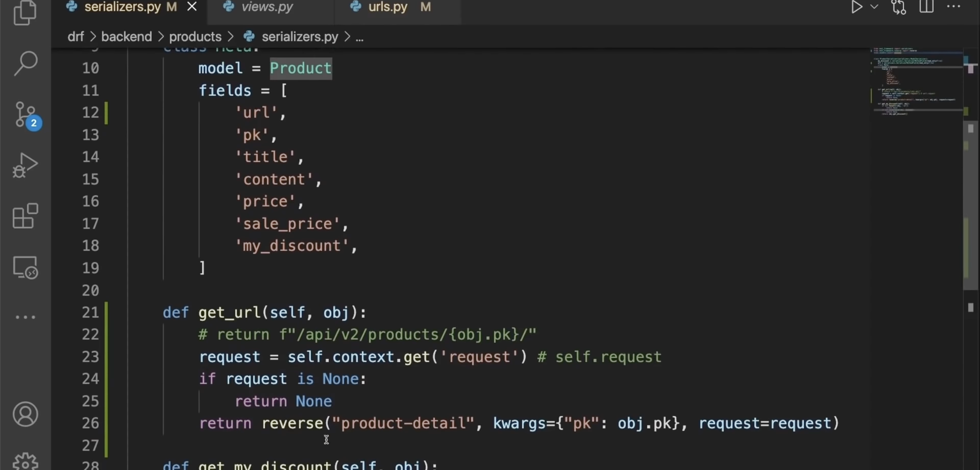
Task: Switch to views.py tab
Action: 267,7
